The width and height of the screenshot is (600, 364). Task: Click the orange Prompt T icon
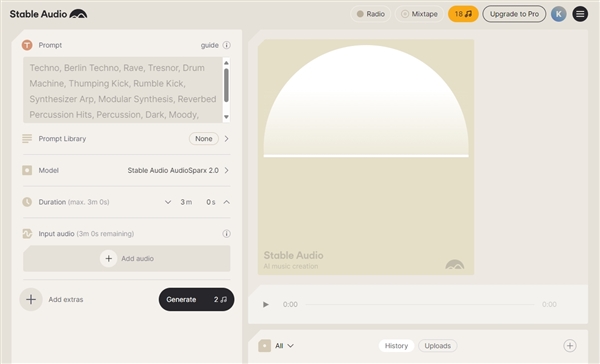pos(27,45)
